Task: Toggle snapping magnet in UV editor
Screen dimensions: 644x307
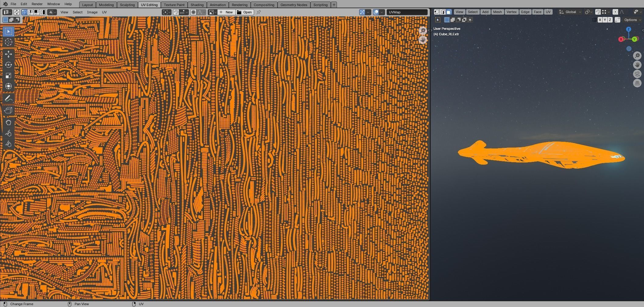Action: pos(176,12)
